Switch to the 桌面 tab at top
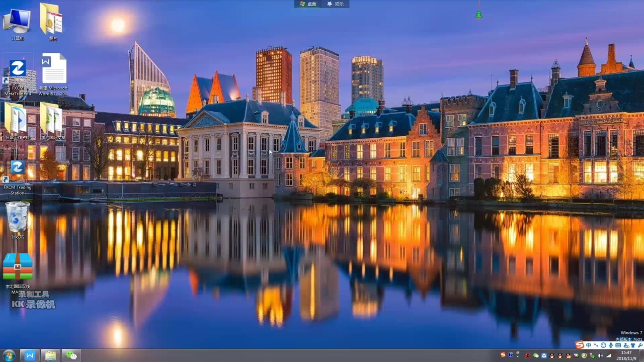The image size is (644, 362). click(x=308, y=4)
